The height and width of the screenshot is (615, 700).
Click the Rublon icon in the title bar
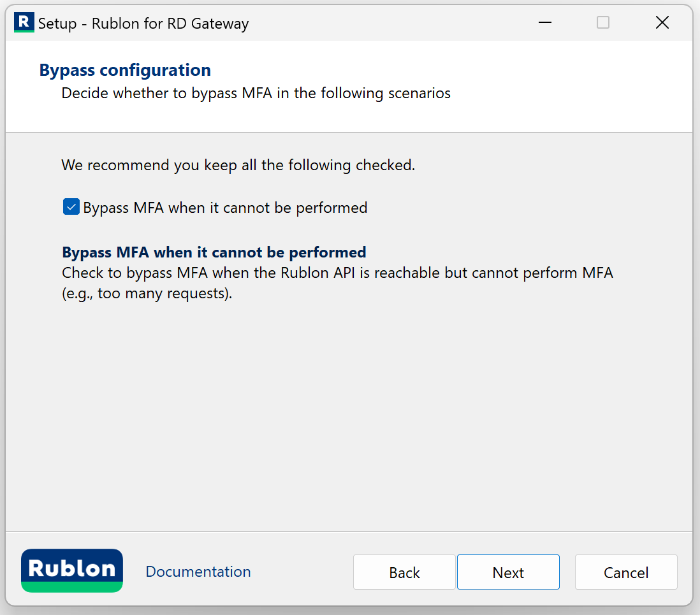point(24,23)
